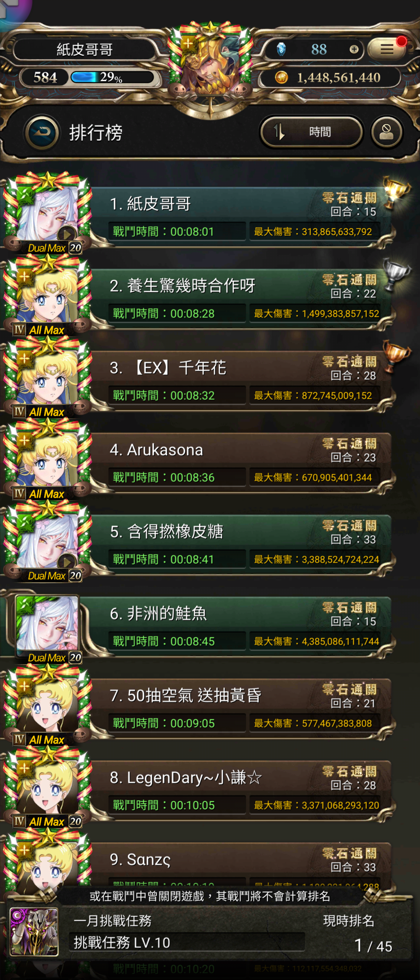Viewport: 420px width, 980px height.
Task: Open the 時間 sort order dropdown
Action: pos(311,132)
